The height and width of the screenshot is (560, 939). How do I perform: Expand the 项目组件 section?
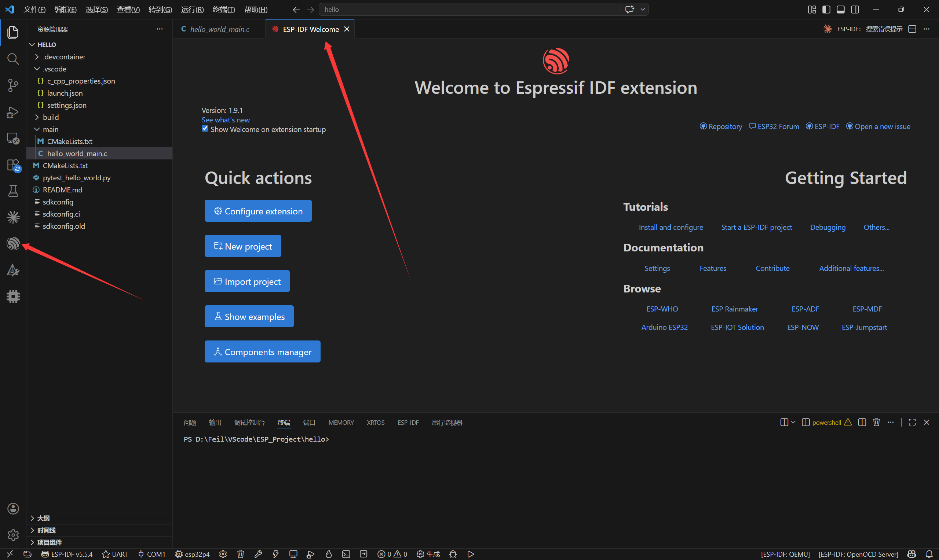click(x=100, y=542)
